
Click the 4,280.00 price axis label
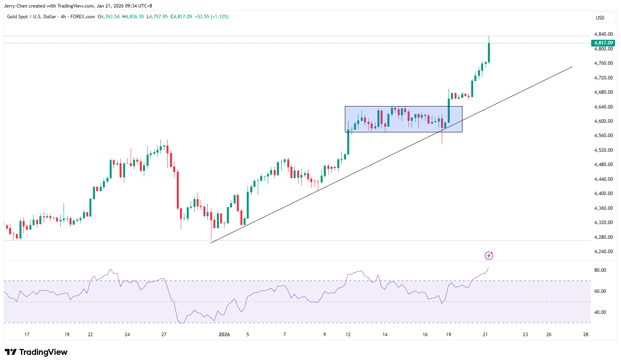pyautogui.click(x=603, y=237)
